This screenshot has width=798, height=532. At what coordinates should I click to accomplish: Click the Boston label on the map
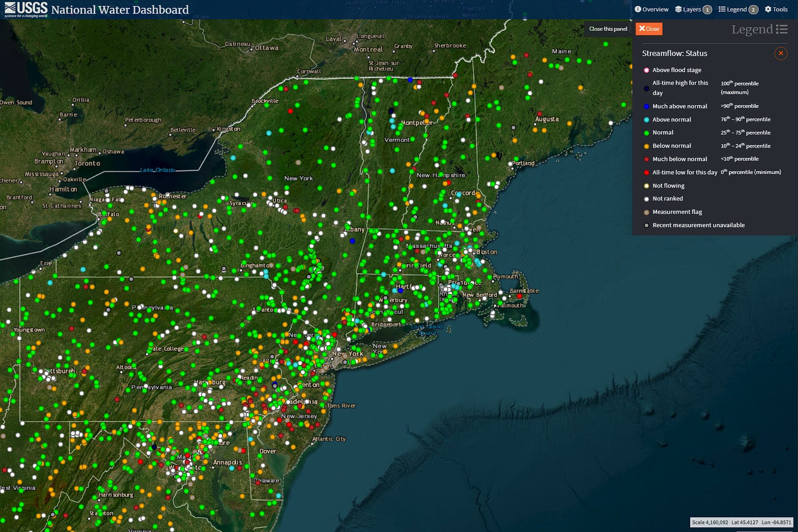[487, 252]
